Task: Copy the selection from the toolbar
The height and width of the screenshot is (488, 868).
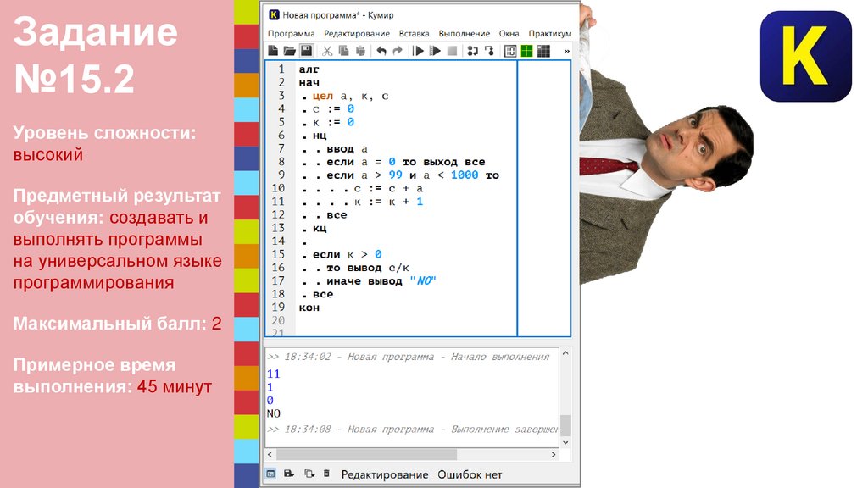Action: point(344,51)
